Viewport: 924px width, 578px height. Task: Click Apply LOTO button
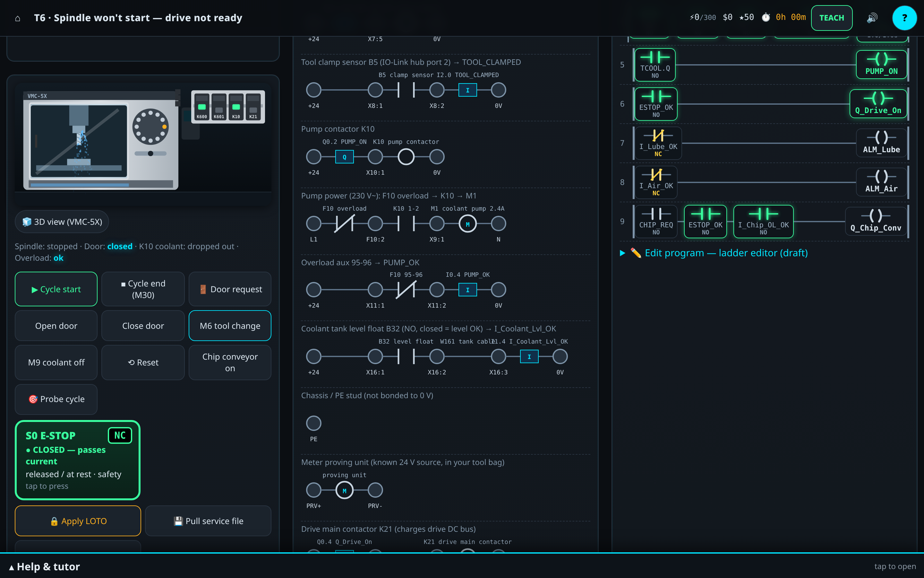pos(78,521)
